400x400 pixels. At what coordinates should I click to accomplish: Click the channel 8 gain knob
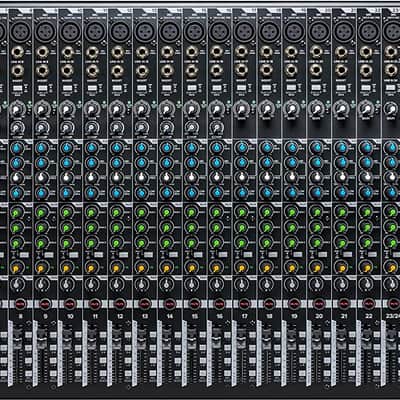16,109
